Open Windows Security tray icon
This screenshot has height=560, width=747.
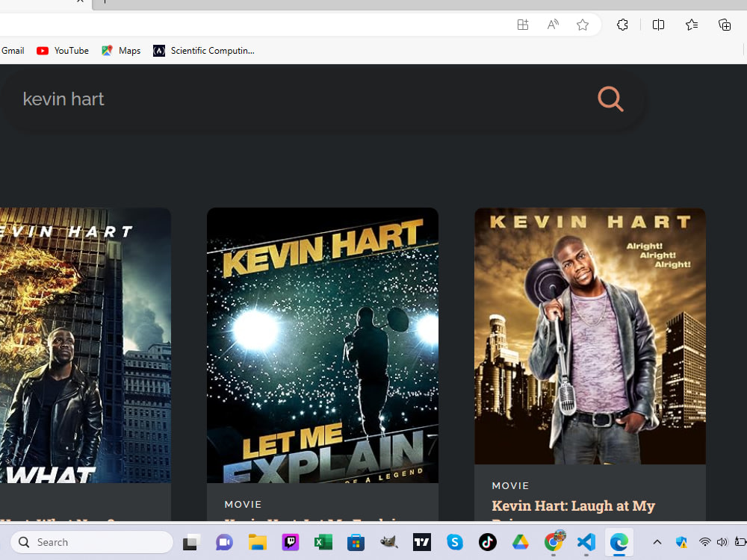[681, 542]
